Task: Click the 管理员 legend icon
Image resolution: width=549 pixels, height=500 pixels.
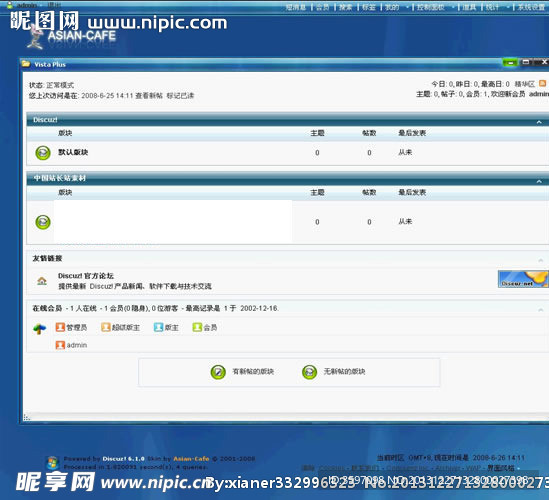Action: (60, 327)
